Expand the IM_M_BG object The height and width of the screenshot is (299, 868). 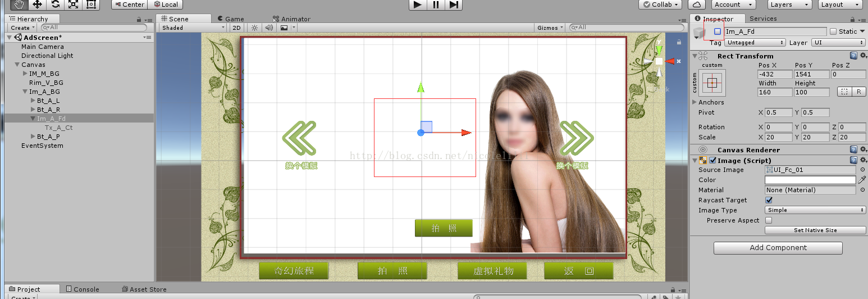click(25, 74)
